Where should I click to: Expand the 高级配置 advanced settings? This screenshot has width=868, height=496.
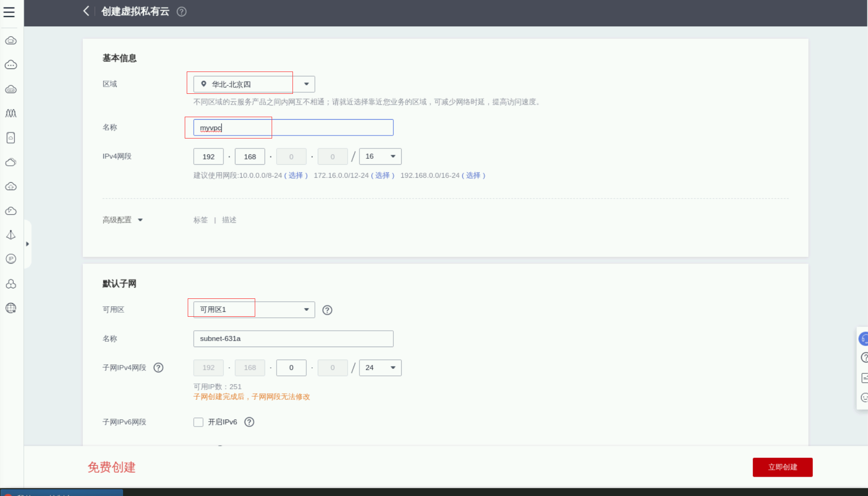click(x=123, y=220)
